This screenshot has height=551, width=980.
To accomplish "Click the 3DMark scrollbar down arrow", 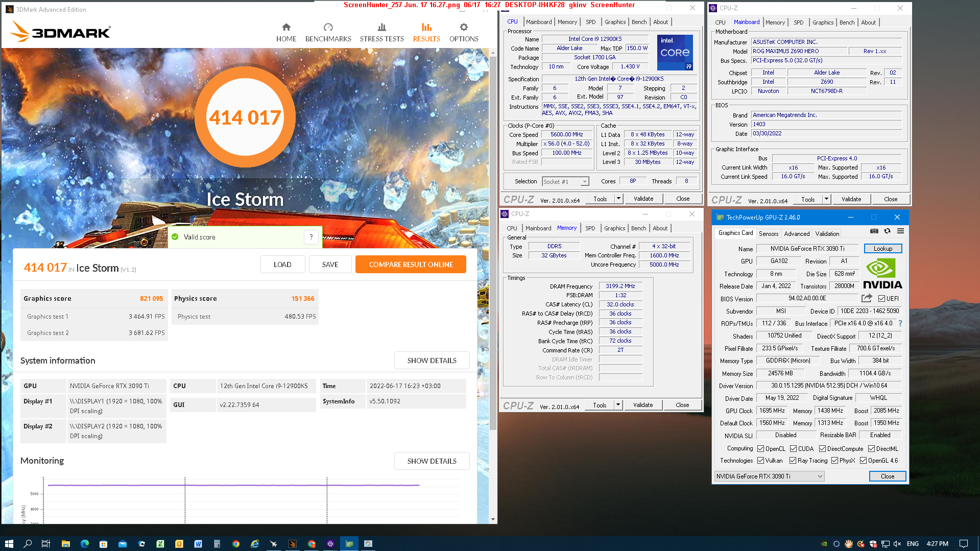I will [x=493, y=519].
